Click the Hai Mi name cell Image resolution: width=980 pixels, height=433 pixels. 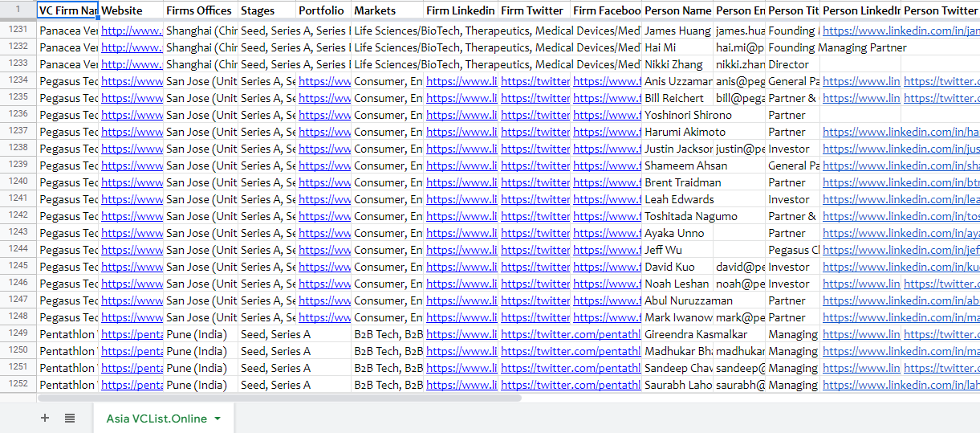[678, 47]
